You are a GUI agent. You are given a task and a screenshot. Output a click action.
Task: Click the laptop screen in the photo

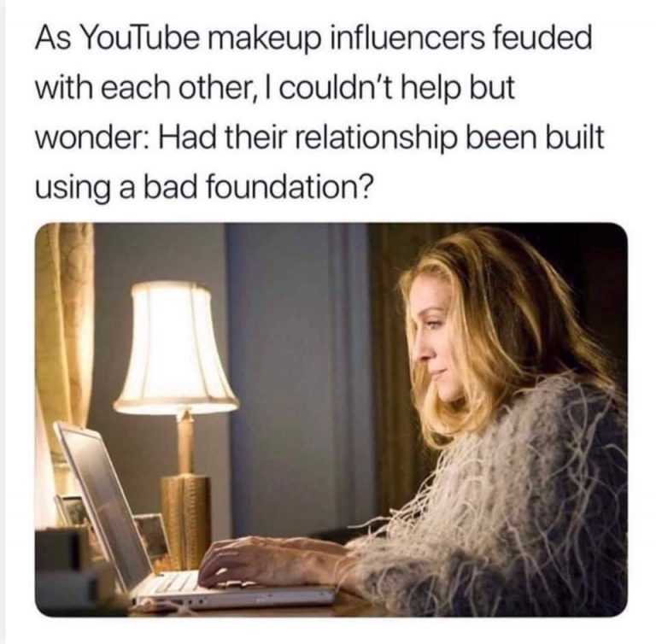click(x=108, y=504)
